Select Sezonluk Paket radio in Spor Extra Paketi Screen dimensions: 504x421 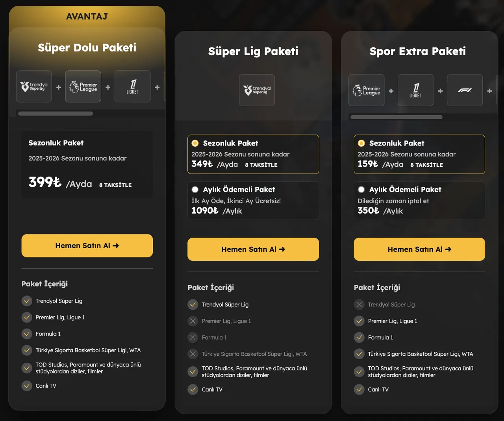point(361,143)
